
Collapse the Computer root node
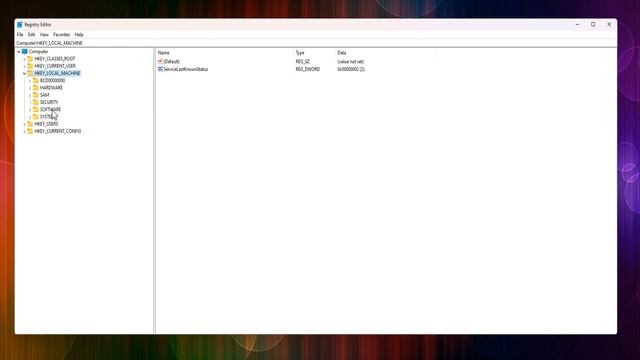click(19, 52)
